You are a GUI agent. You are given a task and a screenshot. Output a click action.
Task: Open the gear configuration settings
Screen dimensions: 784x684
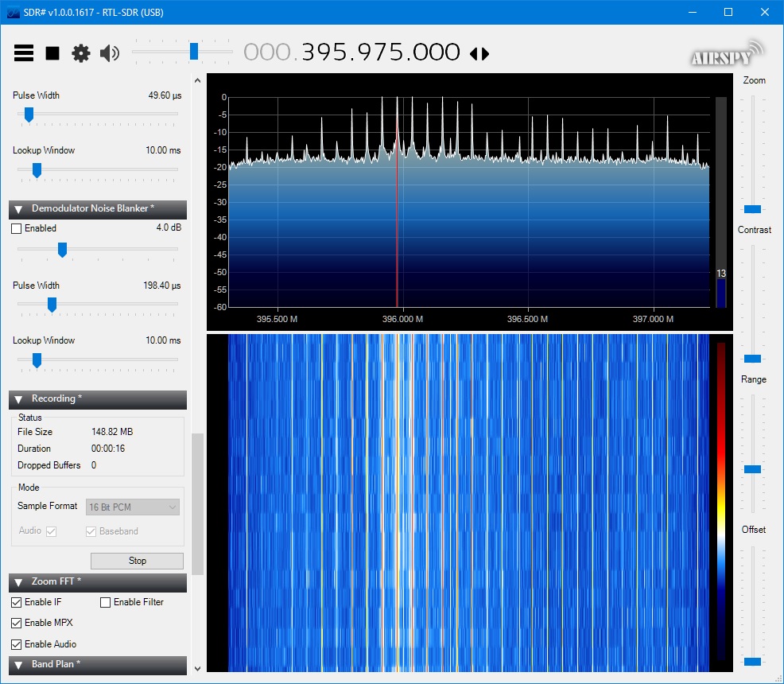pos(81,53)
